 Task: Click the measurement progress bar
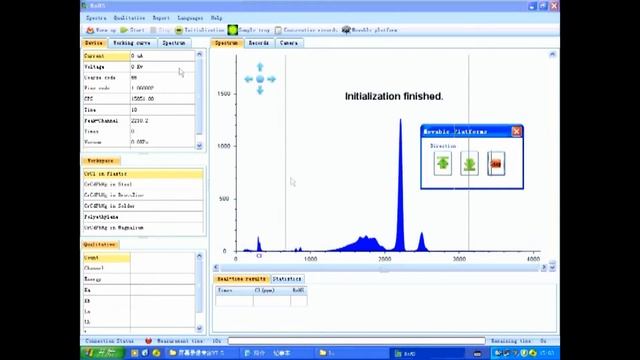357,341
